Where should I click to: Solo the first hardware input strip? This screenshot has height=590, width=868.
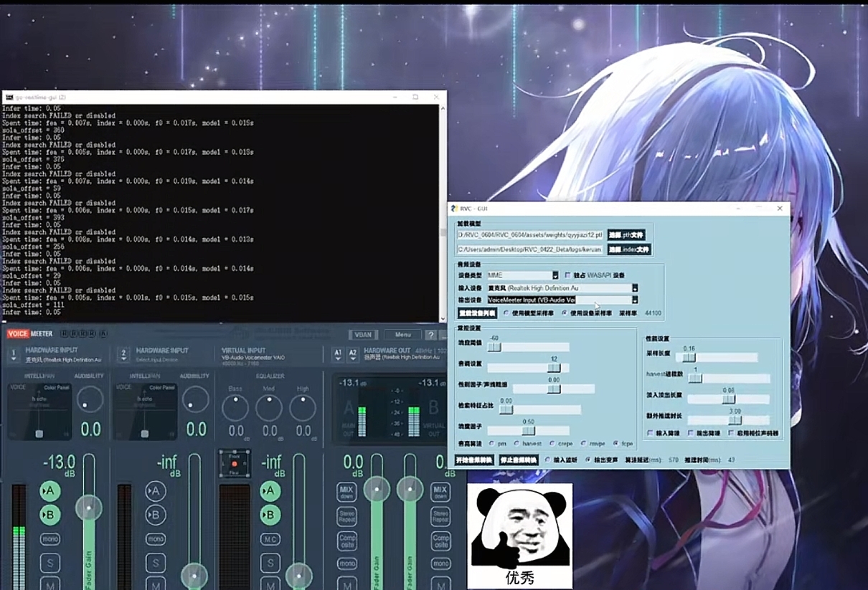(x=49, y=563)
